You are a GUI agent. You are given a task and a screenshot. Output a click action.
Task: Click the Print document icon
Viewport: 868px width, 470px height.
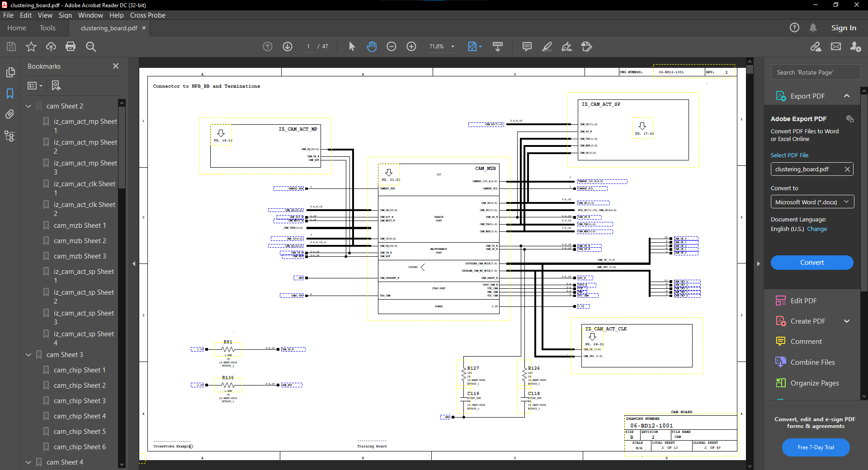pyautogui.click(x=71, y=47)
